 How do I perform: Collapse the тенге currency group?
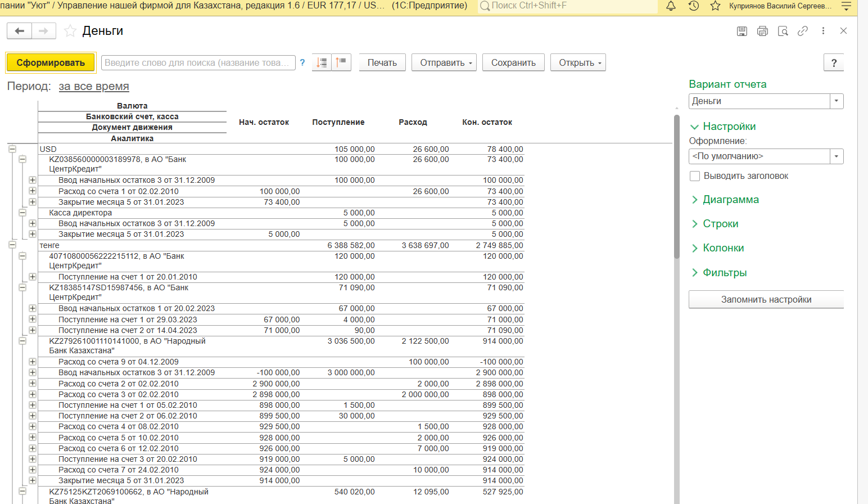click(x=12, y=245)
